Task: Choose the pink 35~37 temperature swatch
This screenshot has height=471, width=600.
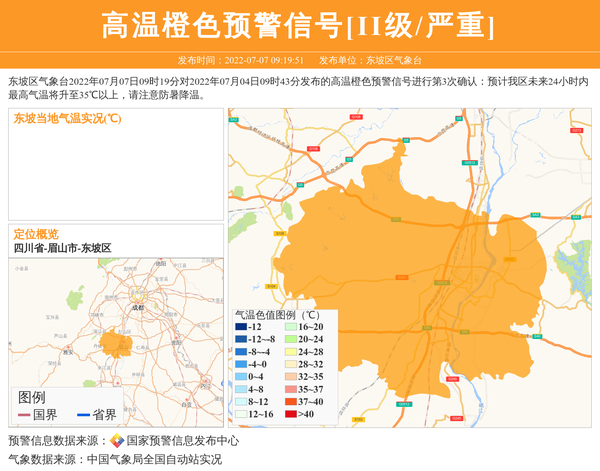Action: pos(290,389)
